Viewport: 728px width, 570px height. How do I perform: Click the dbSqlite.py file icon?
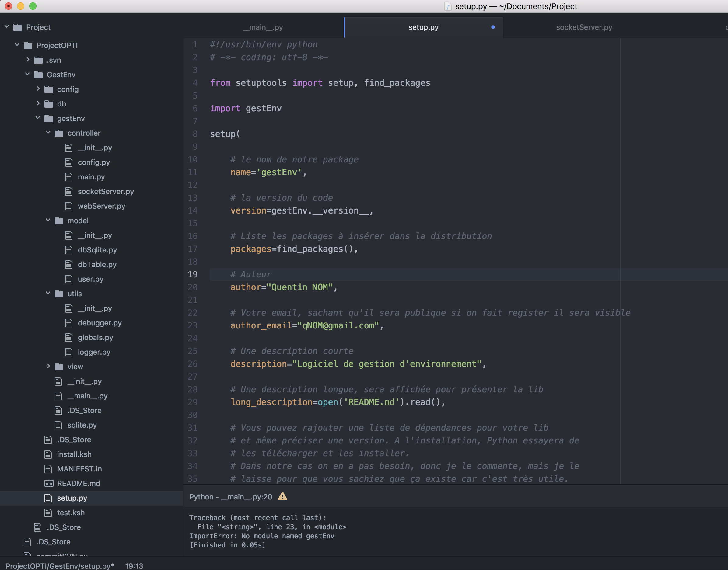[x=69, y=250]
